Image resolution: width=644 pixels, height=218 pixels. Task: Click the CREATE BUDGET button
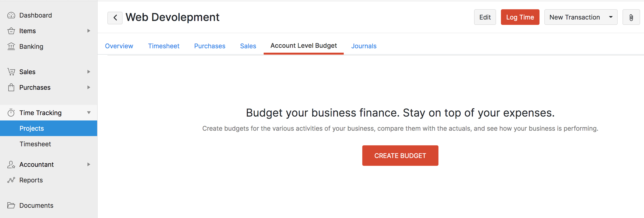click(x=400, y=155)
